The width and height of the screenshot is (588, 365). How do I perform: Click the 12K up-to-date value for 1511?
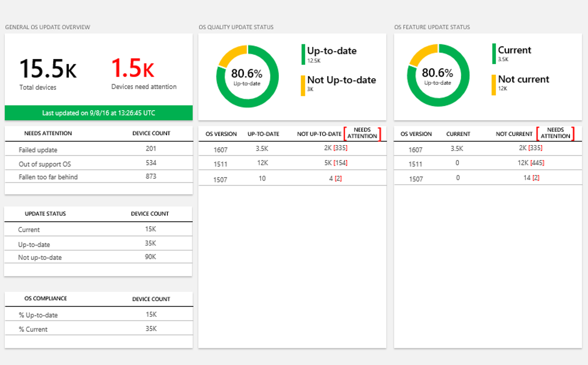pos(263,163)
